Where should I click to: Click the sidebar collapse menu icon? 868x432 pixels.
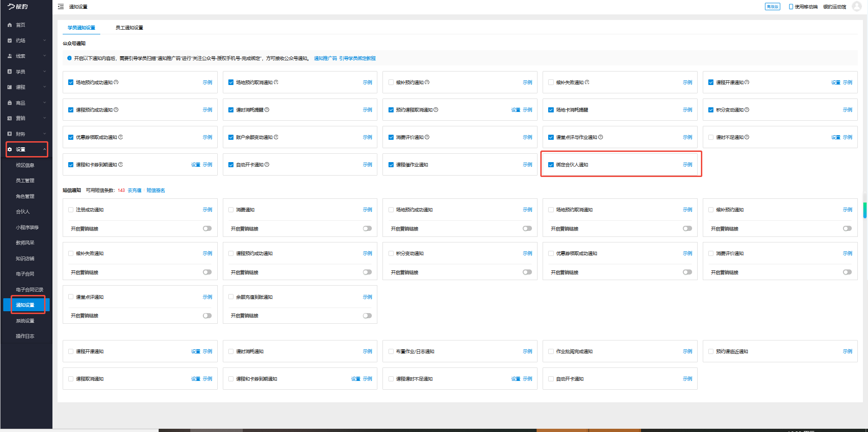click(61, 7)
